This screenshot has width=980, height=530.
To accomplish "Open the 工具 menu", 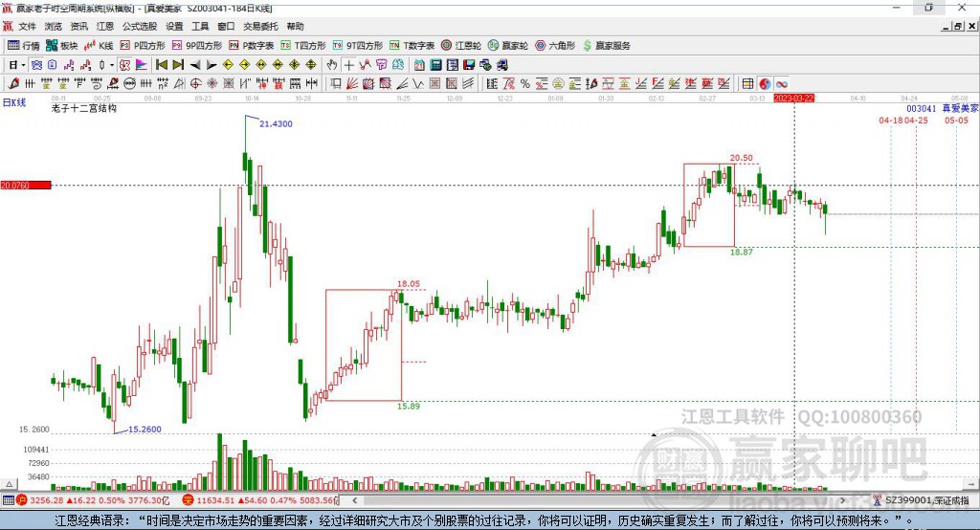I will 200,26.
